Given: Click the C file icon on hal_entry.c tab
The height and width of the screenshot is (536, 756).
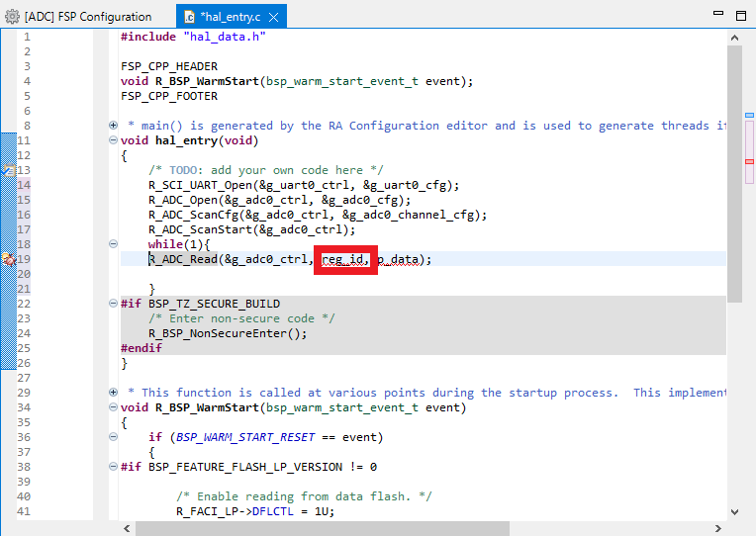Looking at the screenshot, I should click(x=189, y=18).
